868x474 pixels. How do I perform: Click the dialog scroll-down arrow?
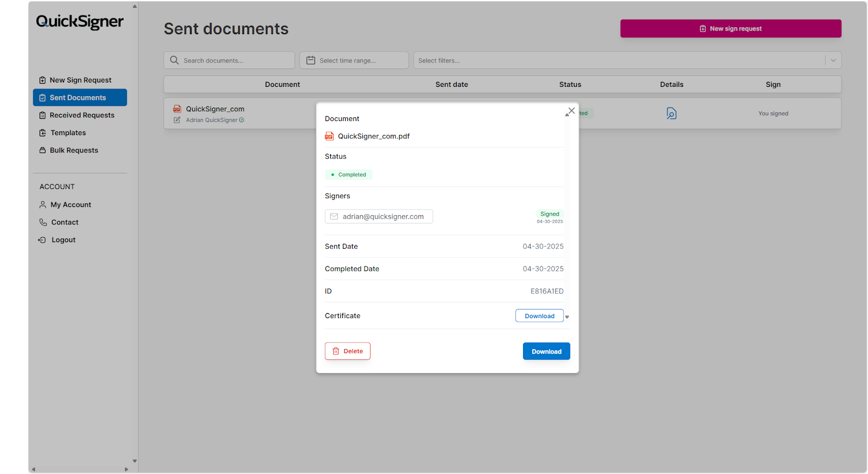tap(567, 317)
